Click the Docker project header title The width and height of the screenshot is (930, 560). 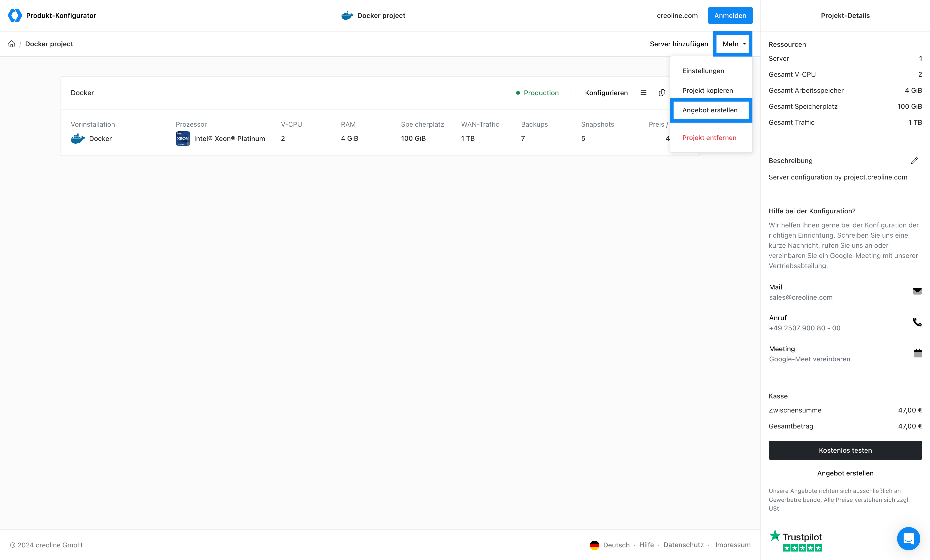point(381,16)
